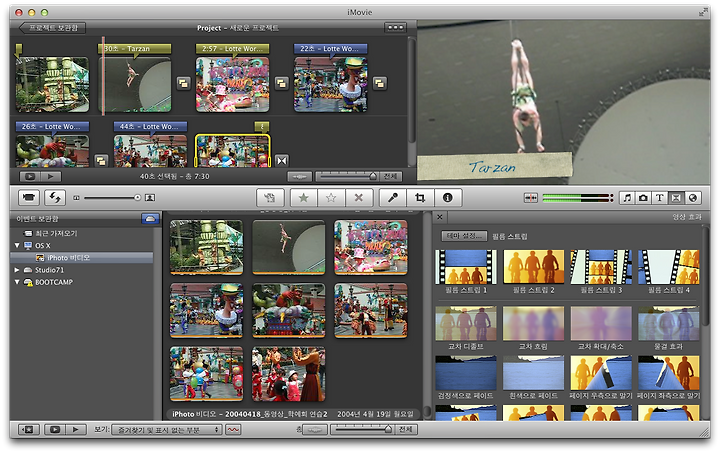Play the selected events from beginning
The image size is (720, 453).
(76, 430)
